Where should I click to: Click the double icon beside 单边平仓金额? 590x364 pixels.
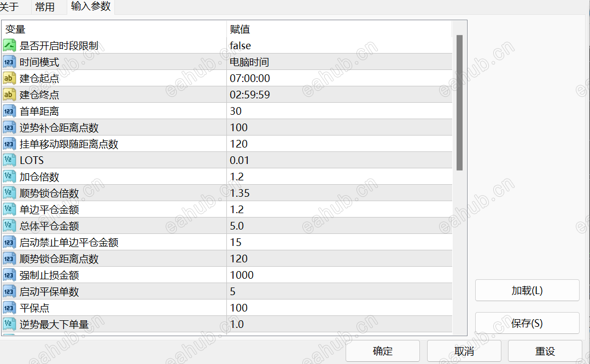pyautogui.click(x=9, y=209)
